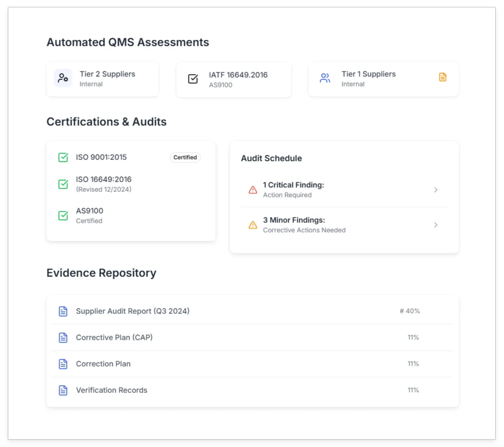
Task: Toggle the ISO 9001:2015 checkbox
Action: point(63,158)
